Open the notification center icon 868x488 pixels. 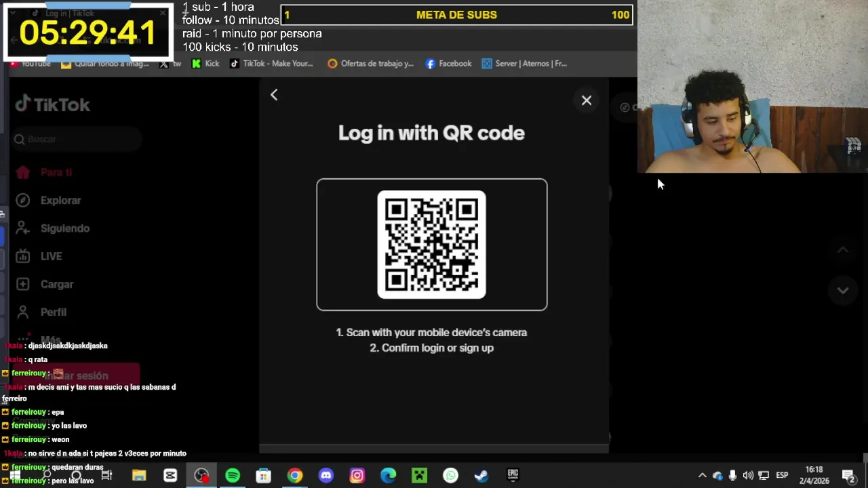pos(848,476)
